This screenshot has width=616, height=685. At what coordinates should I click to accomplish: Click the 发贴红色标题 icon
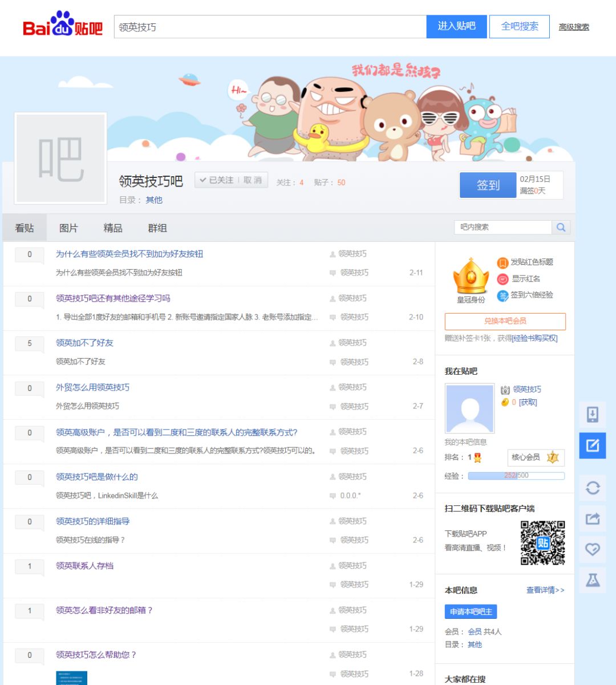click(x=502, y=262)
